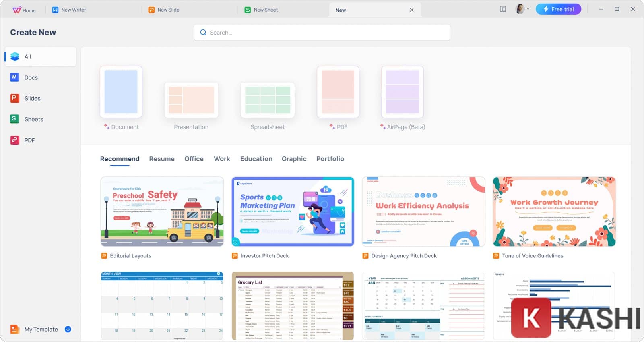Click the window layout icon in title bar
The height and width of the screenshot is (342, 644).
(503, 9)
